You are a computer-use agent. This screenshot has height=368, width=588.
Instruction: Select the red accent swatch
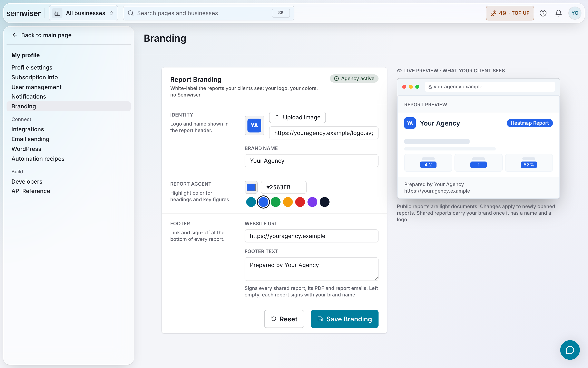pos(300,202)
